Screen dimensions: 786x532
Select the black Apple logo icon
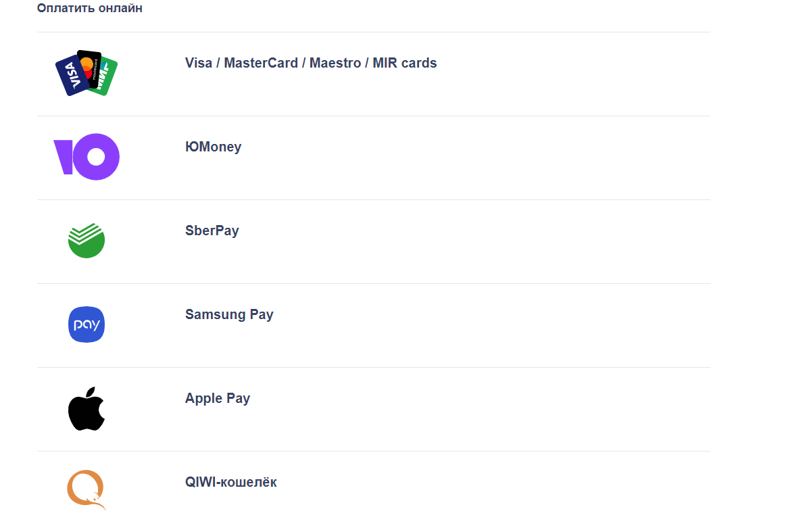(x=87, y=409)
